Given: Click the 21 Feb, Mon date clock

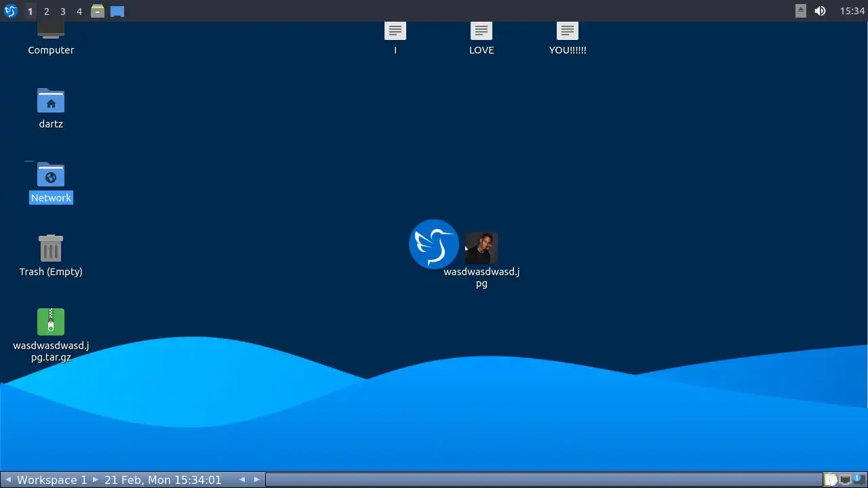Looking at the screenshot, I should click(x=163, y=480).
